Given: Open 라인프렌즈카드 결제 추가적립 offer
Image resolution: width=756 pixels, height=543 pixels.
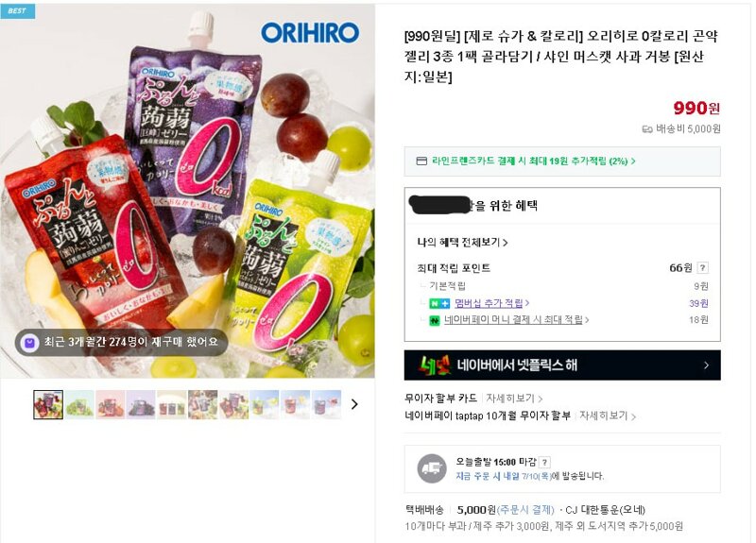Looking at the screenshot, I should click(x=533, y=161).
